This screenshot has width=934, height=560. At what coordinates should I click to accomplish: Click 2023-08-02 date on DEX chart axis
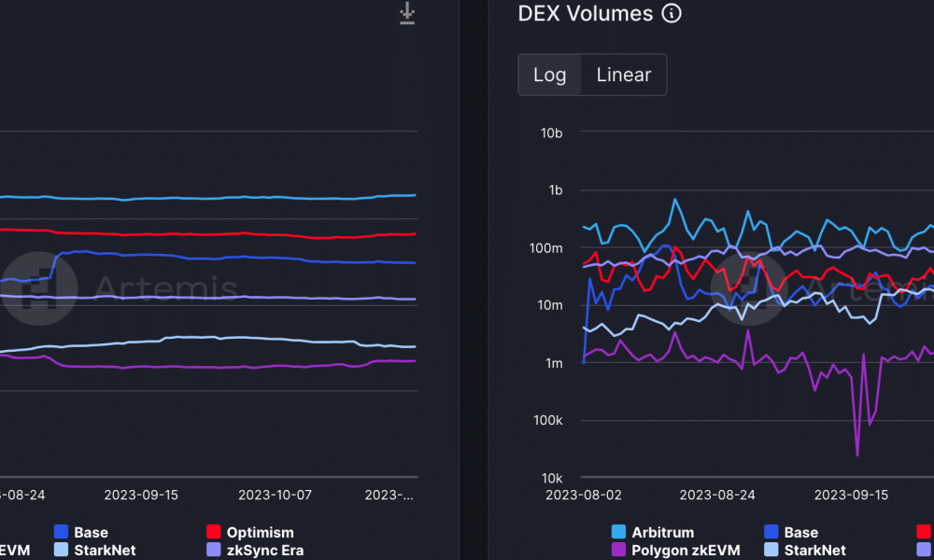click(x=583, y=495)
